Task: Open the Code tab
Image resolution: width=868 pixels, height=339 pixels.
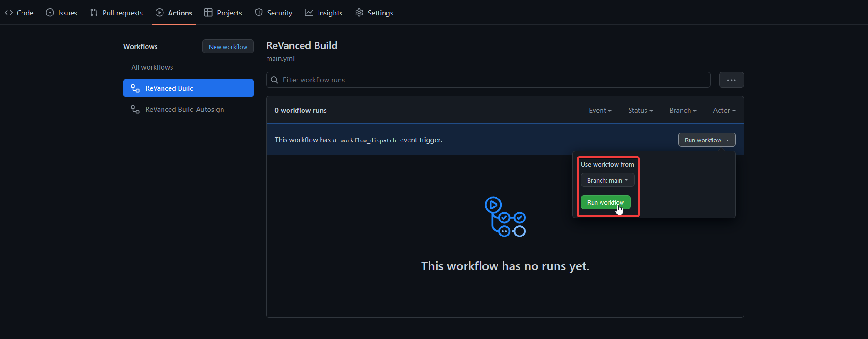Action: [19, 13]
